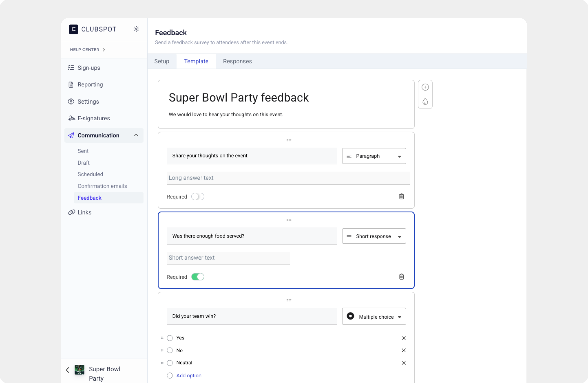
Task: Grab drag handle of Paragraph question
Action: click(289, 140)
